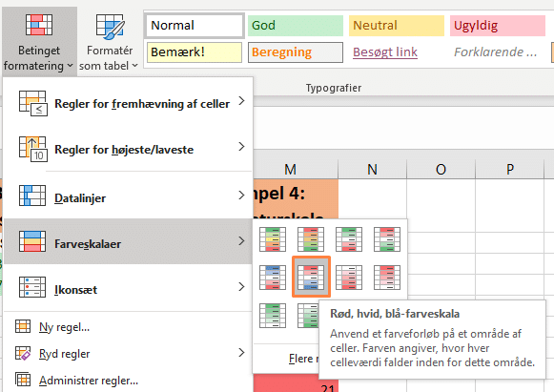554x392 pixels.
Task: Open Regler for højeste/laveste submenu
Action: pos(128,149)
